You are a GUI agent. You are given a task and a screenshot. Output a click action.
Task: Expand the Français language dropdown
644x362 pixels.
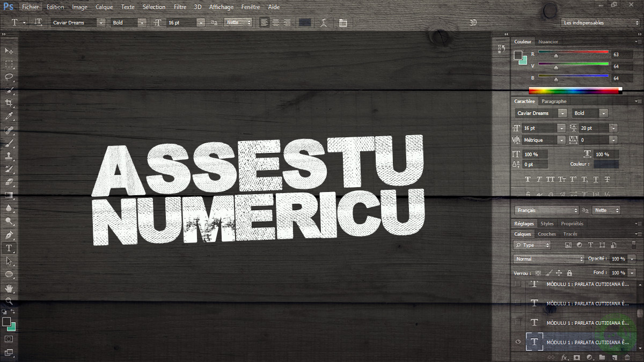tap(546, 210)
